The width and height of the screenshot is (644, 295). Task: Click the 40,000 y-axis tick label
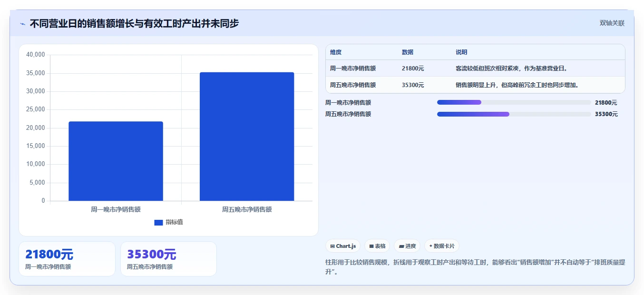pyautogui.click(x=36, y=55)
